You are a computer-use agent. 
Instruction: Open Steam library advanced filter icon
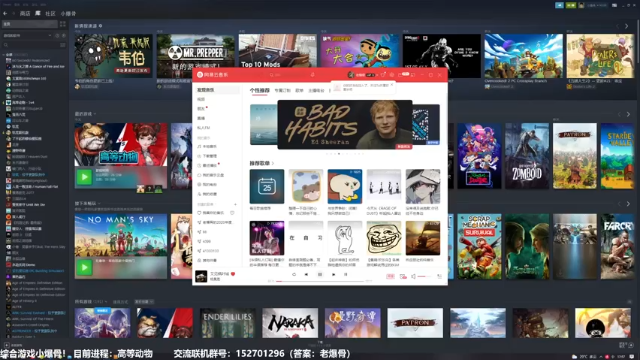[62, 45]
